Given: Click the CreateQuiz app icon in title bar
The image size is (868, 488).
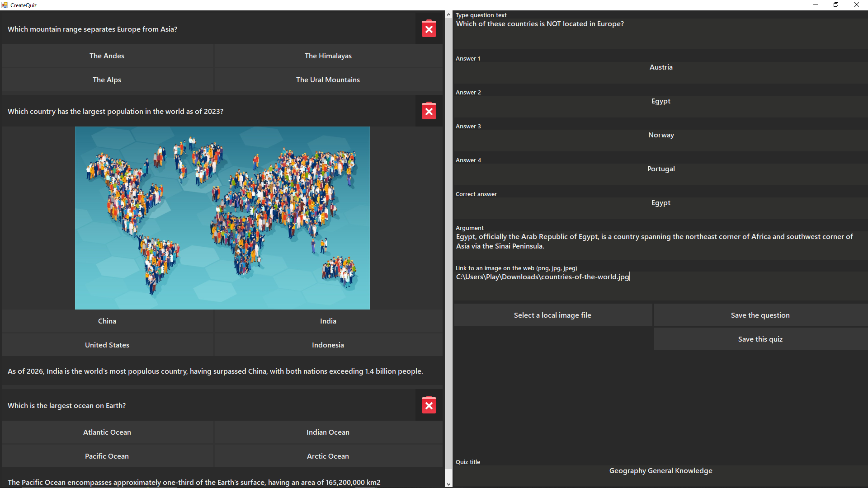Looking at the screenshot, I should (x=5, y=5).
